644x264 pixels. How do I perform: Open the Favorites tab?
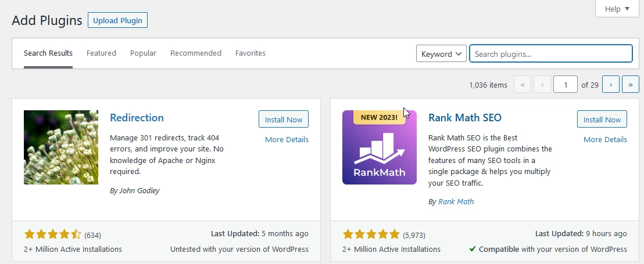tap(250, 53)
